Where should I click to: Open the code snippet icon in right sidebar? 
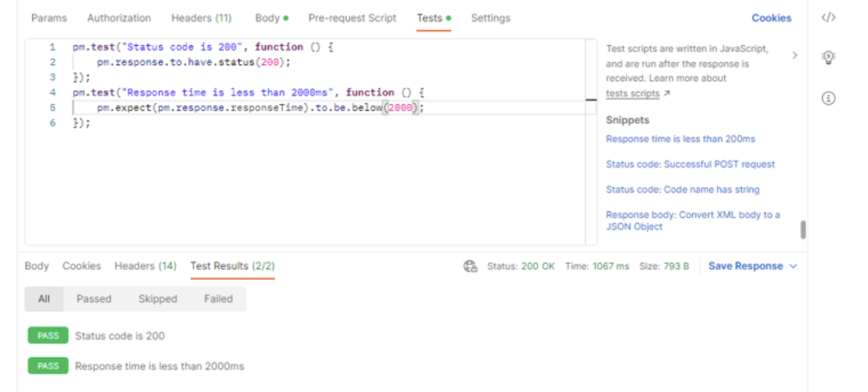point(828,18)
